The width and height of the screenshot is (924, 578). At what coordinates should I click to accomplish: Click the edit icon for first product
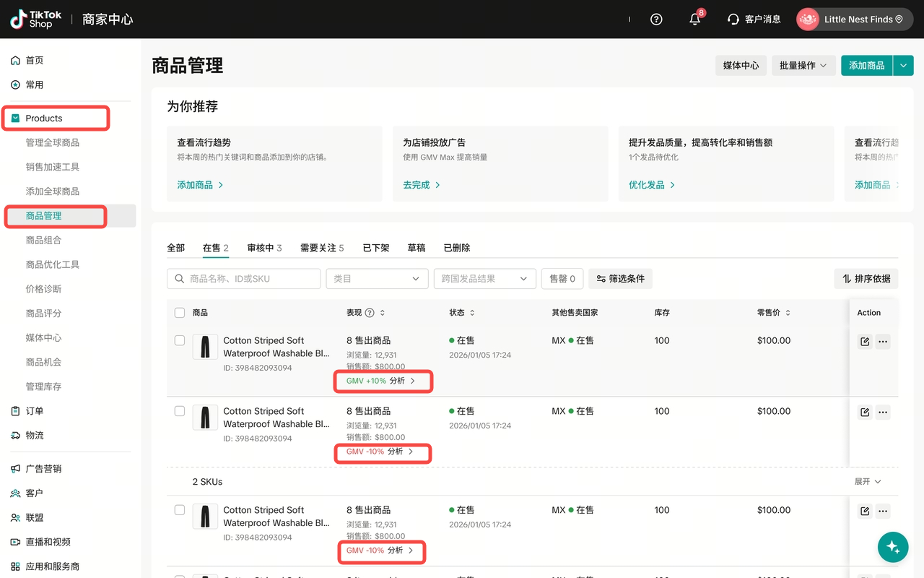tap(864, 342)
